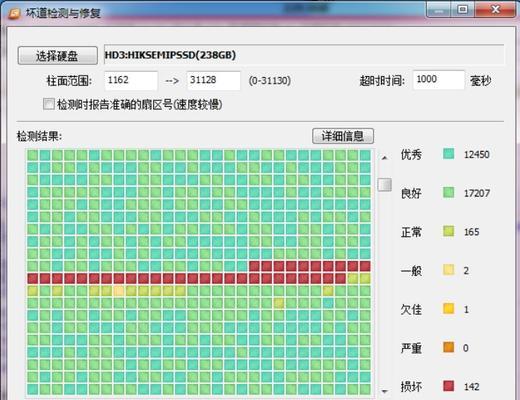Screen dimensions: 520x400
Task: Click the 欠佳 yellow legend swatch
Action: click(449, 309)
